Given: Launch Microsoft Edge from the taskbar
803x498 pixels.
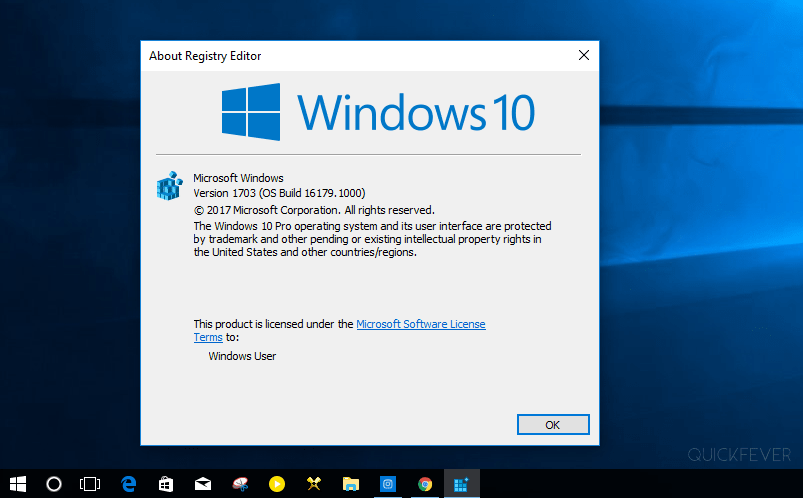Looking at the screenshot, I should coord(128,484).
